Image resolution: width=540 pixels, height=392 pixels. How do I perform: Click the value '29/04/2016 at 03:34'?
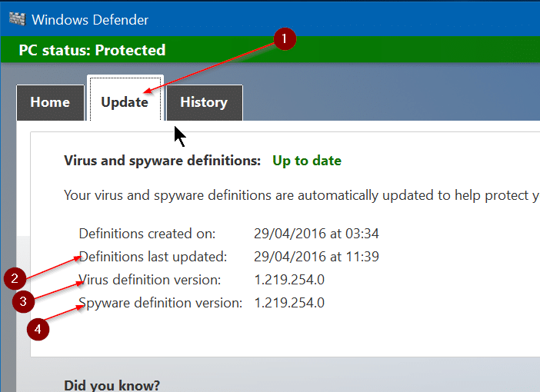tap(316, 234)
